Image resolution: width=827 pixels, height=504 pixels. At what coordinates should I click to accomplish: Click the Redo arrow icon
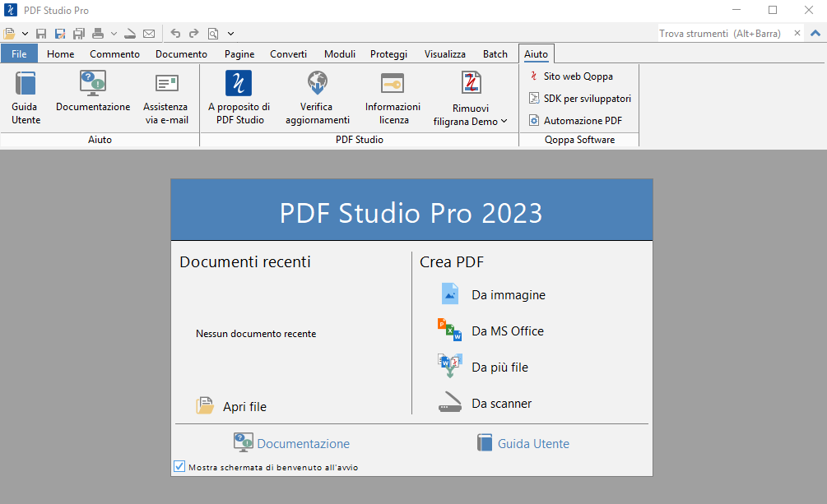coord(193,34)
